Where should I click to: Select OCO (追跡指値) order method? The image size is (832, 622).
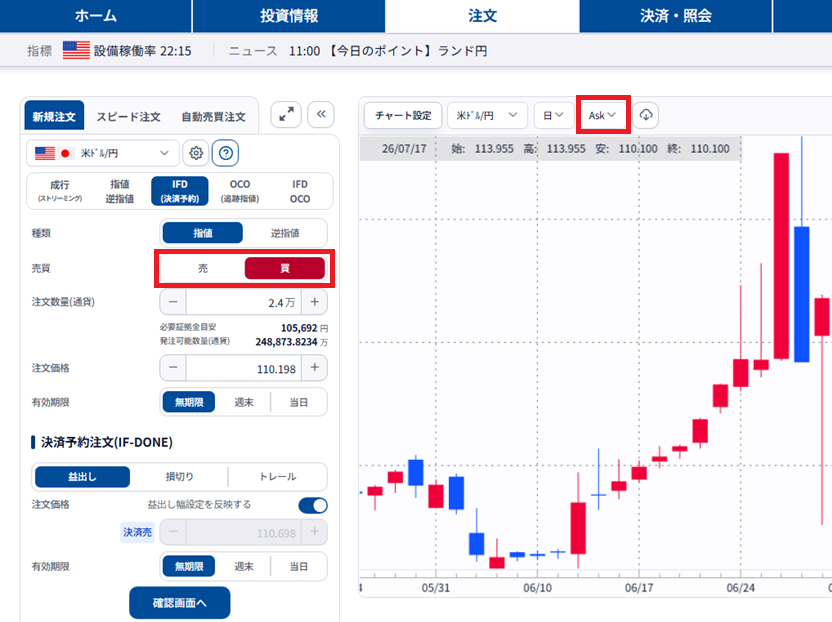click(x=240, y=191)
